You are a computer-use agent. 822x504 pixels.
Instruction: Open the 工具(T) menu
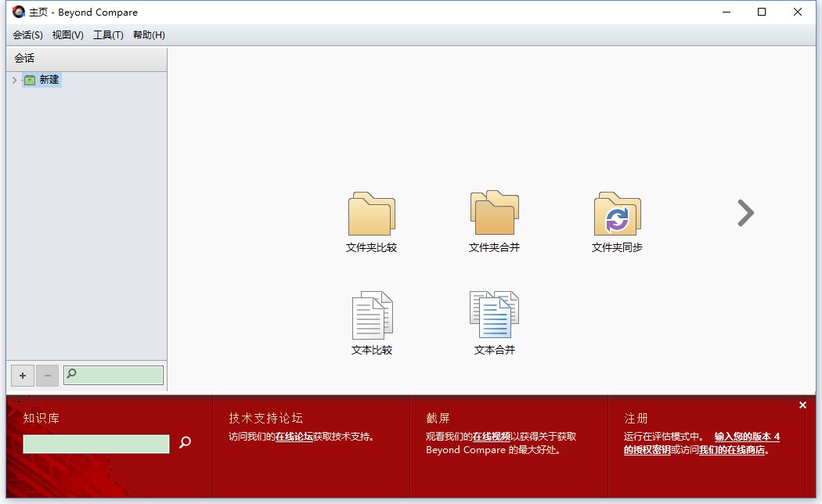pyautogui.click(x=109, y=34)
